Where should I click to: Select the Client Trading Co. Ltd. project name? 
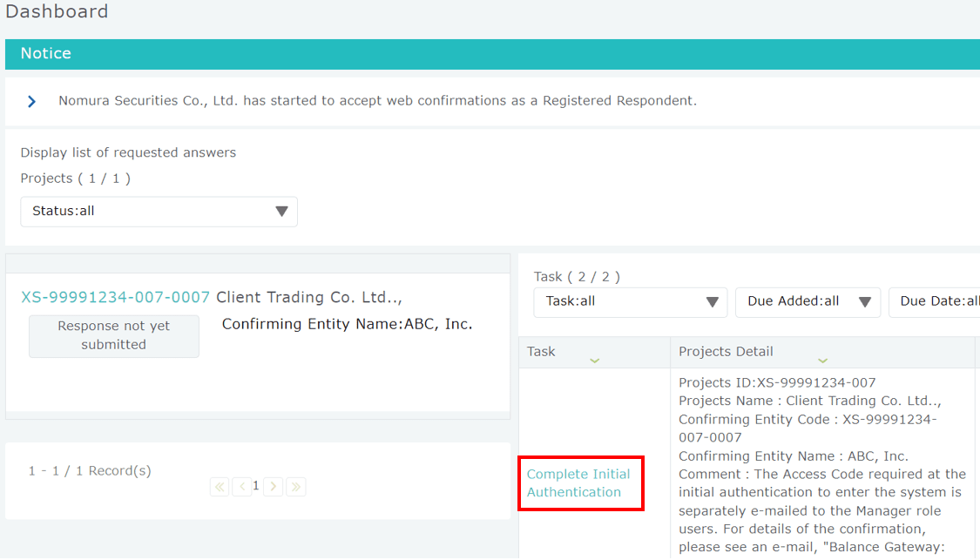[308, 298]
